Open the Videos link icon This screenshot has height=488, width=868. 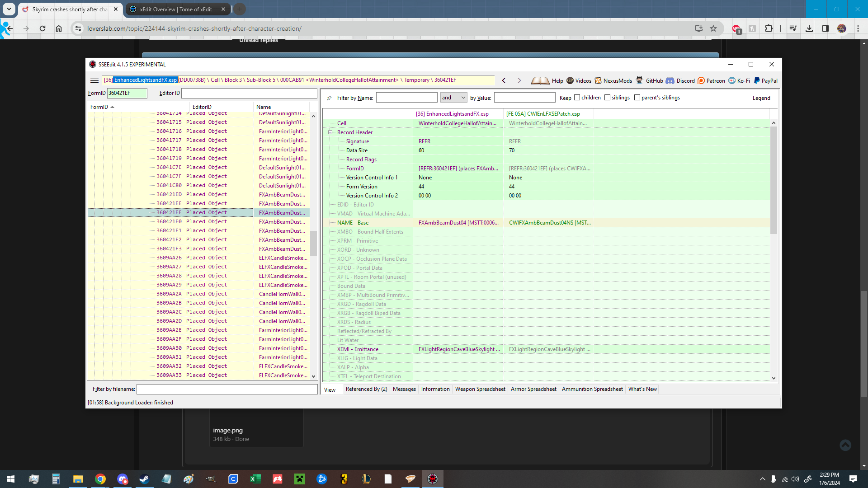coord(570,80)
